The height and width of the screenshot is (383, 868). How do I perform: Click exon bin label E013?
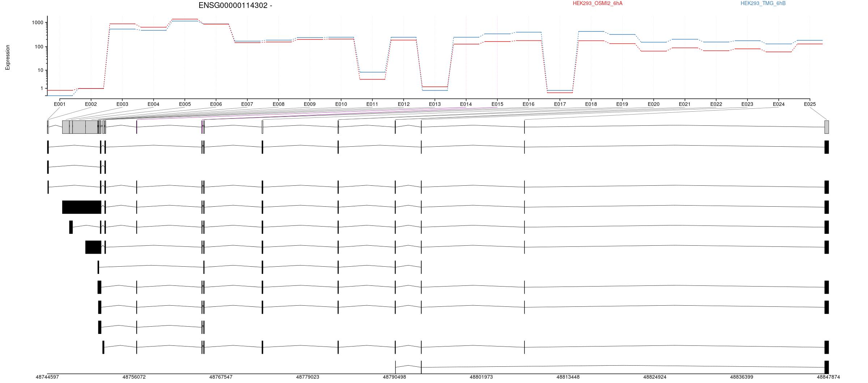(435, 104)
